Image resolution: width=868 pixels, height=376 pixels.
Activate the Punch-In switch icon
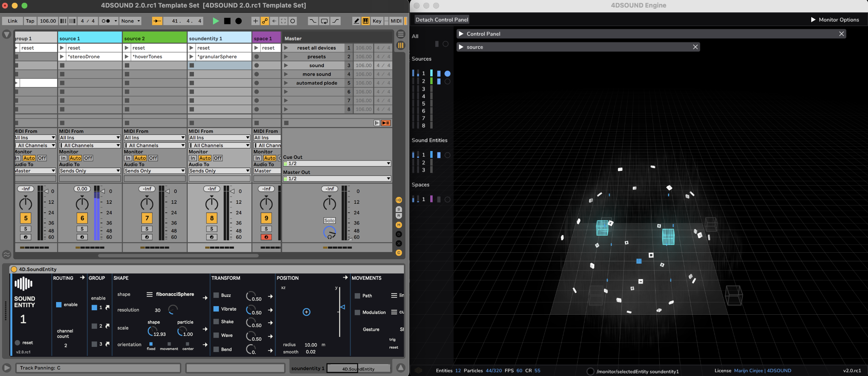[x=313, y=21]
